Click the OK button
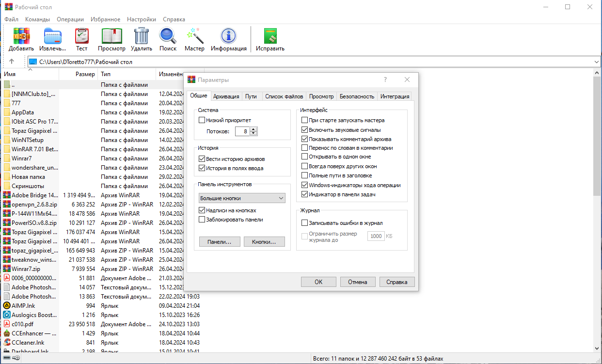The height and width of the screenshot is (364, 602). click(318, 282)
